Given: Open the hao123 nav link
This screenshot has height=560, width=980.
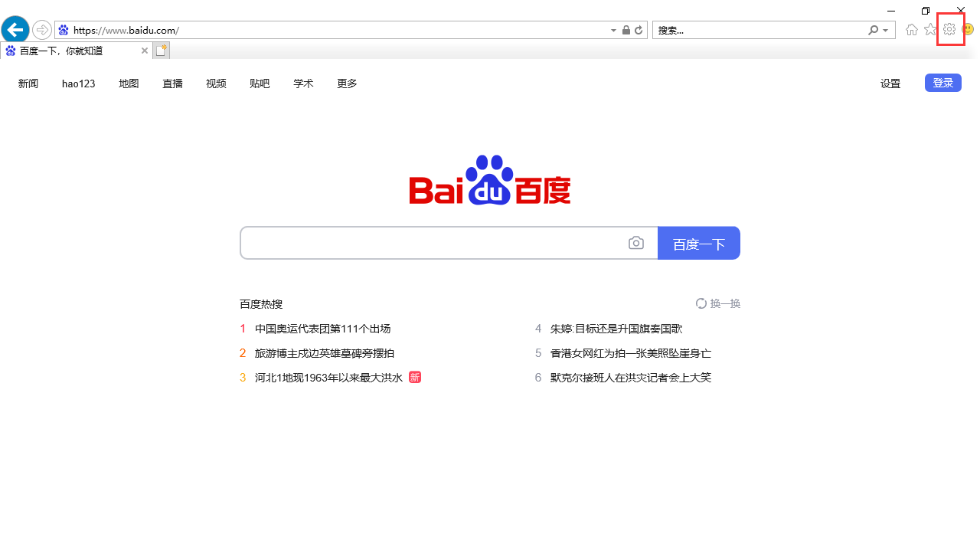Looking at the screenshot, I should coord(79,84).
